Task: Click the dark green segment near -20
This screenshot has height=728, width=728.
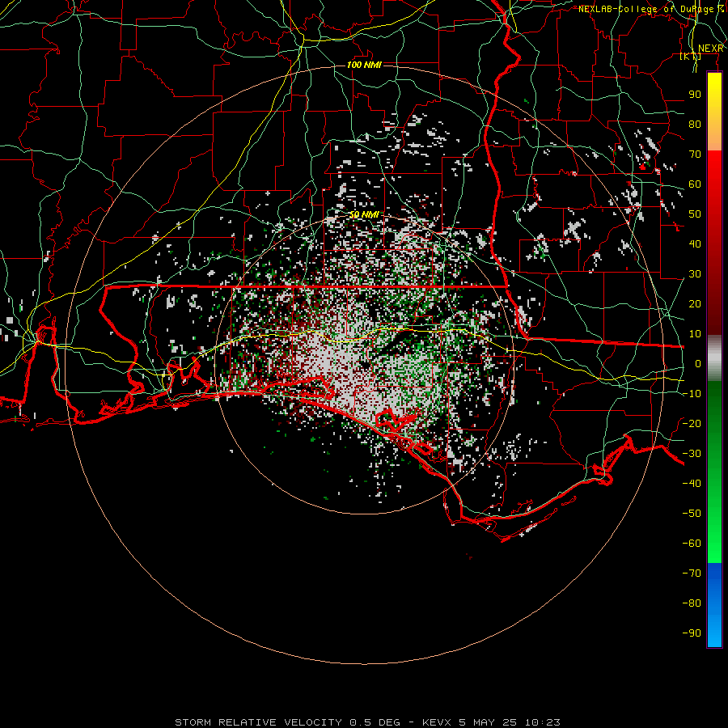Action: [x=714, y=422]
